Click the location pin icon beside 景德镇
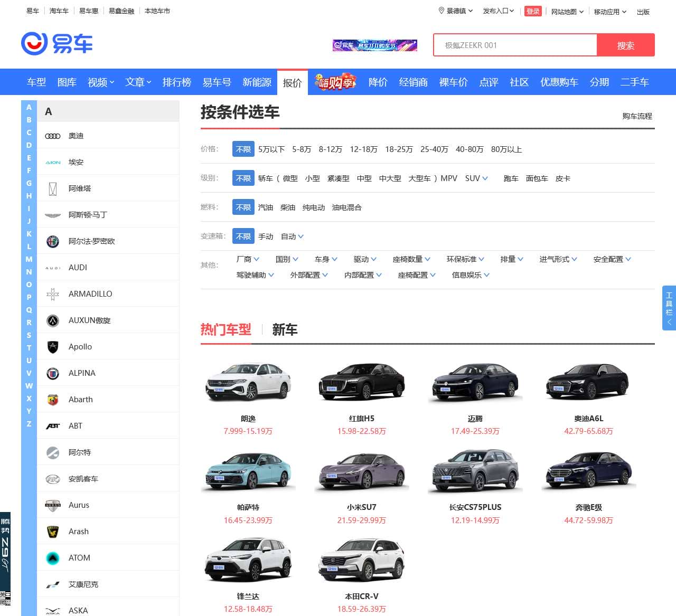Viewport: 676px width, 616px height. click(x=442, y=11)
